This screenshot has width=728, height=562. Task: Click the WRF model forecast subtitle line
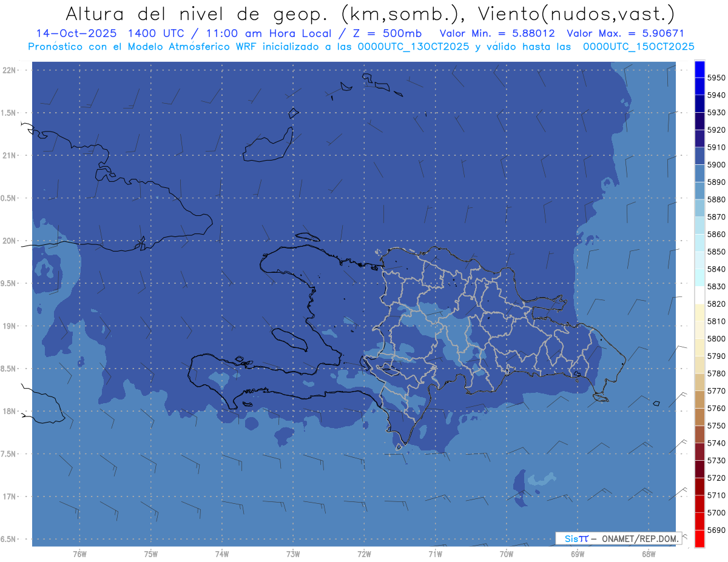click(361, 47)
